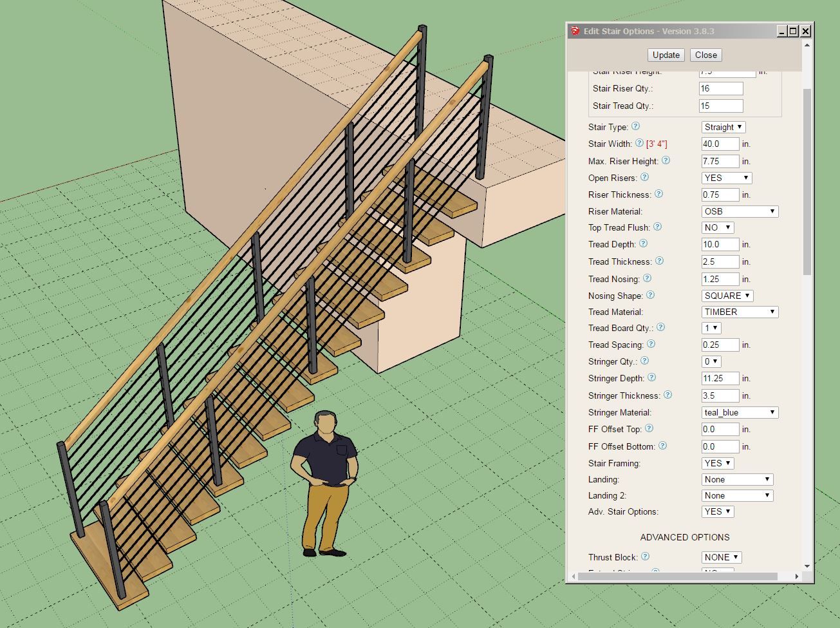Click help icon next to Riser Thickness
Screen dimensions: 840x628
(658, 194)
